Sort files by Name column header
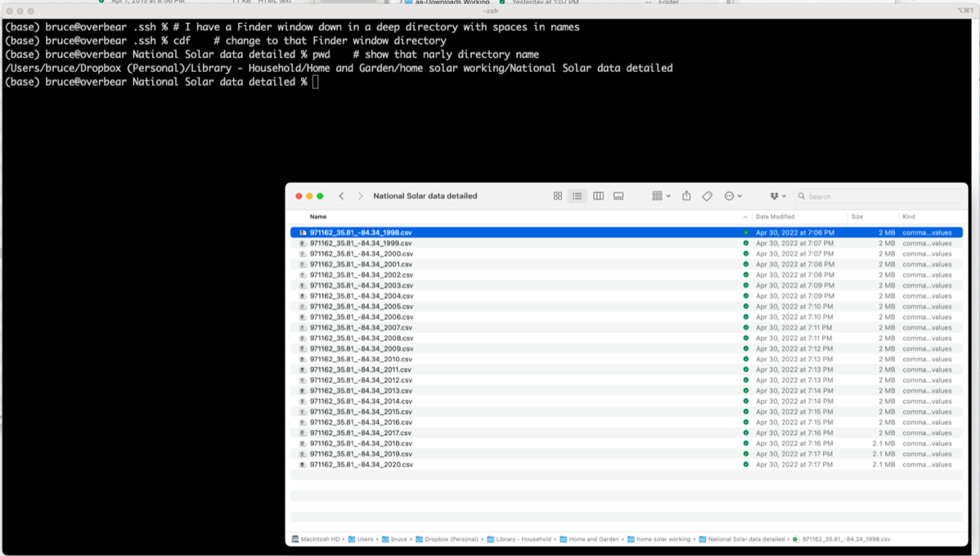The image size is (980, 556). point(318,217)
